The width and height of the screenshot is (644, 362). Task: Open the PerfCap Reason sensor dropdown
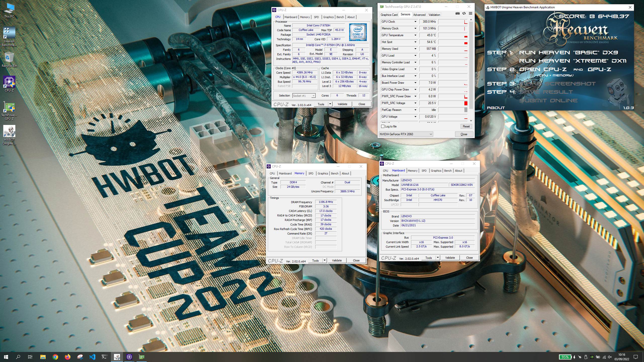pyautogui.click(x=415, y=110)
